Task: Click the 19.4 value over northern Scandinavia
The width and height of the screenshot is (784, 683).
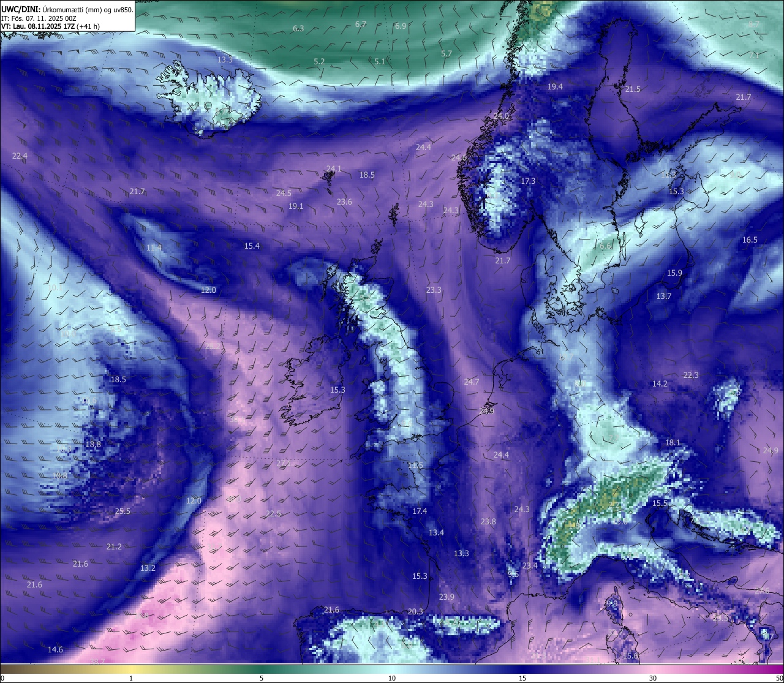Action: point(555,87)
